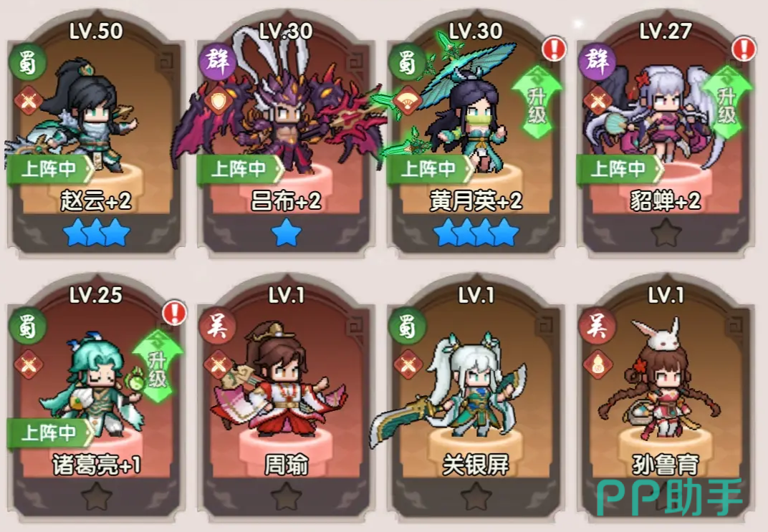Click the fan class icon on 黄月英's card
The width and height of the screenshot is (768, 532).
pyautogui.click(x=408, y=100)
